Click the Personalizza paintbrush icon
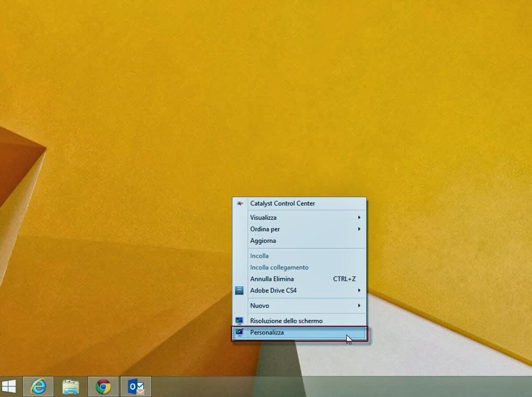 pyautogui.click(x=239, y=332)
